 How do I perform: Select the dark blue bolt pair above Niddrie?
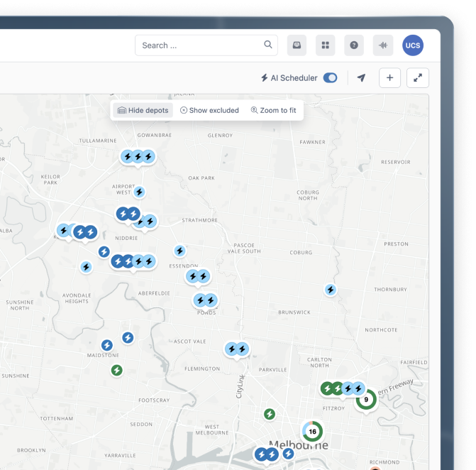click(128, 214)
